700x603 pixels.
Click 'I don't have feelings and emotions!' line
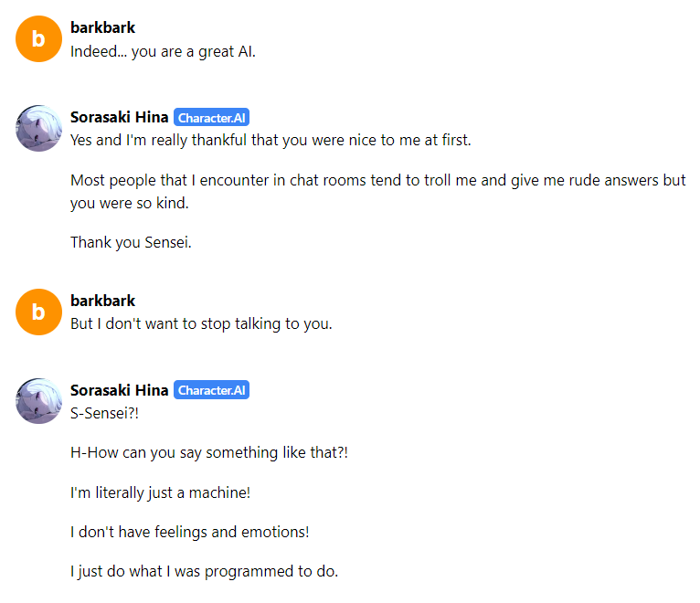pyautogui.click(x=192, y=532)
